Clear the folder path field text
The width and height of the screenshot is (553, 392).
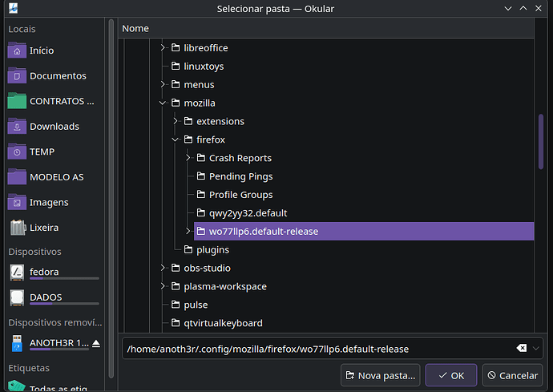coord(521,348)
